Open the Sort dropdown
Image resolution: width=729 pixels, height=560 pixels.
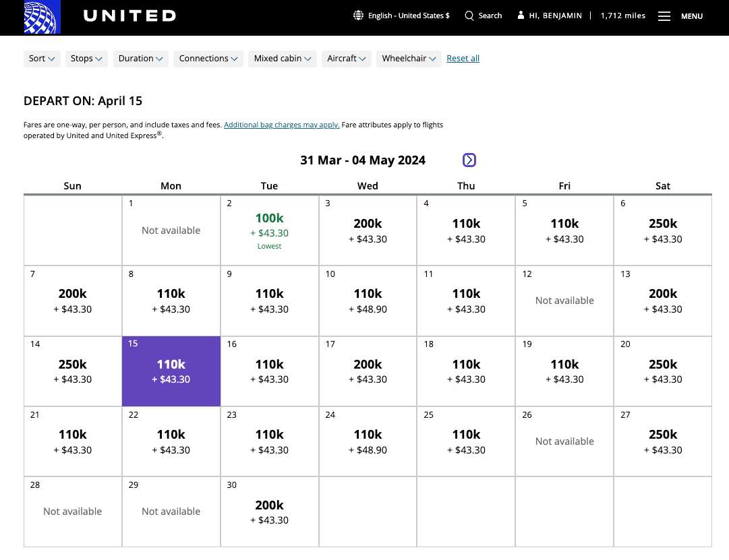(42, 59)
